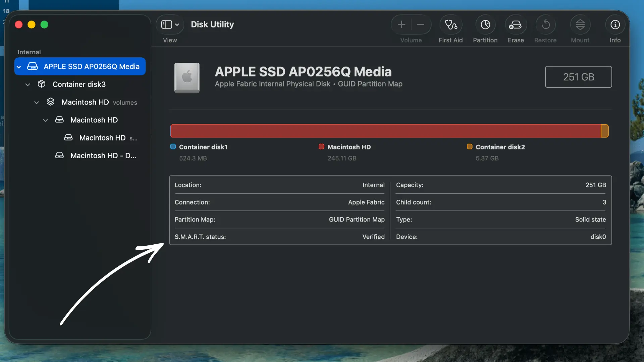Click the orange Container disk2 bar segment
Viewport: 644px width, 362px height.
(x=605, y=131)
